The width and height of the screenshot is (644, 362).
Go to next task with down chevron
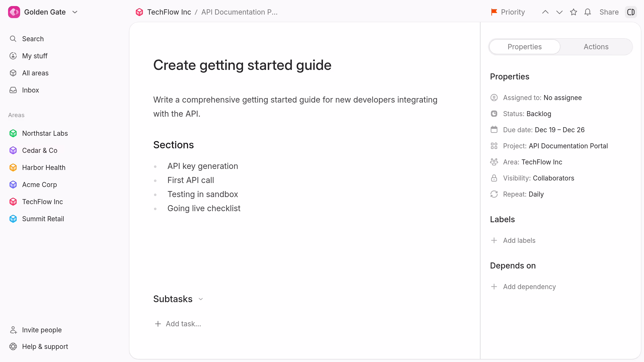point(559,12)
